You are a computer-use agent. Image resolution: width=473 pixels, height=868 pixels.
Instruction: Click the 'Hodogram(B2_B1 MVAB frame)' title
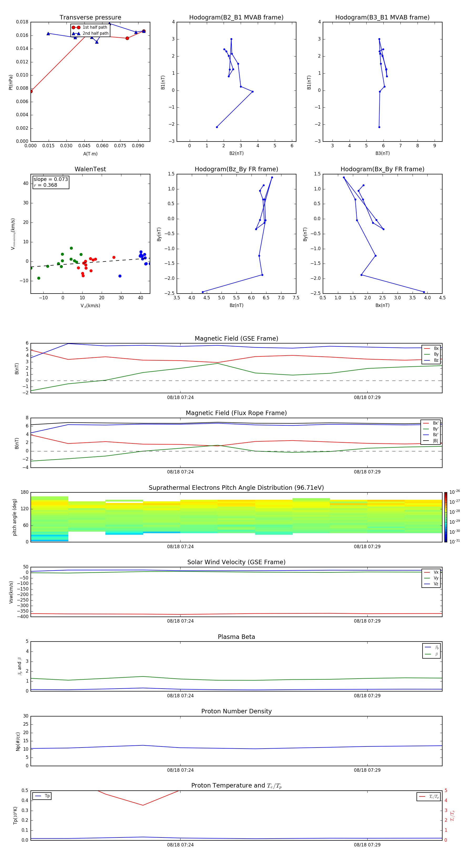point(236,18)
